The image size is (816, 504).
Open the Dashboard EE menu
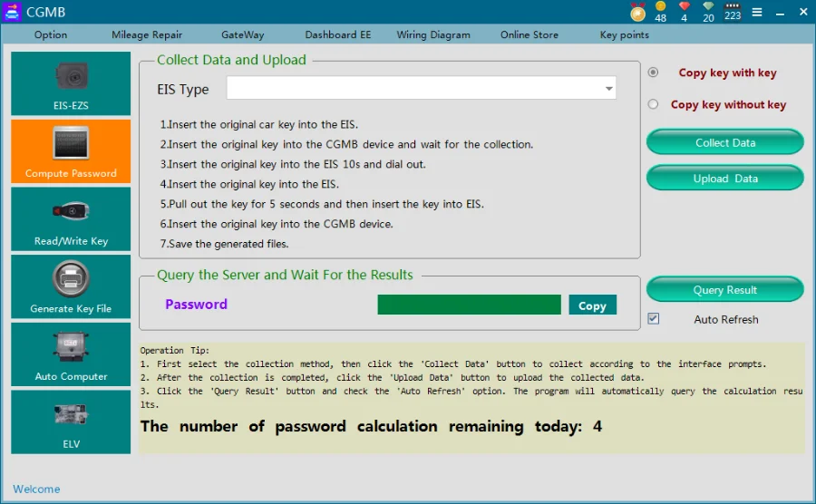pyautogui.click(x=338, y=34)
